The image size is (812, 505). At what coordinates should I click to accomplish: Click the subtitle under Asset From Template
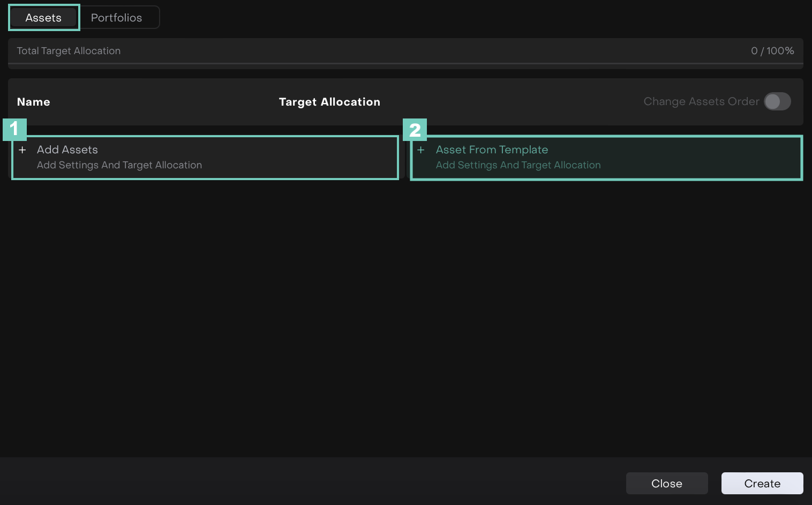pos(518,165)
